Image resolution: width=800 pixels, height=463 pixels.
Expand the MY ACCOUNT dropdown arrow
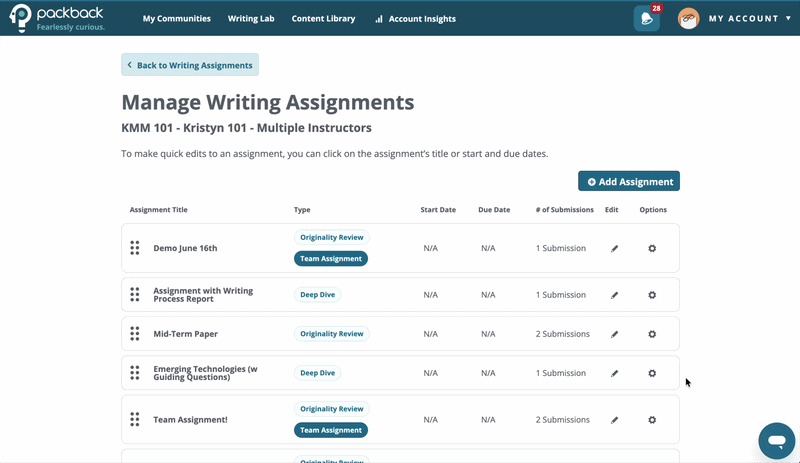point(788,18)
